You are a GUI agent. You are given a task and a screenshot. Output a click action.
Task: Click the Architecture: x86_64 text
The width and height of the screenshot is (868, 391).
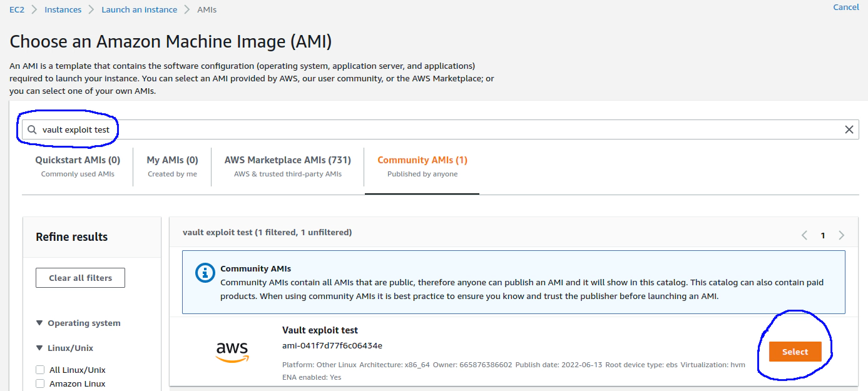click(x=394, y=365)
